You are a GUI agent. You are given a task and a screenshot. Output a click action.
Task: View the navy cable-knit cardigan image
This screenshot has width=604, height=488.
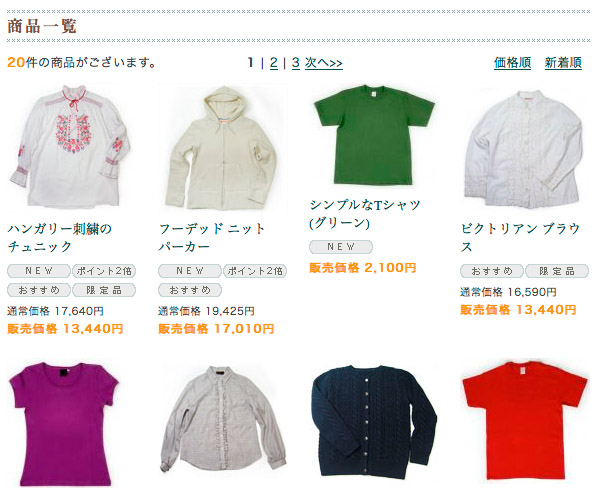374,422
